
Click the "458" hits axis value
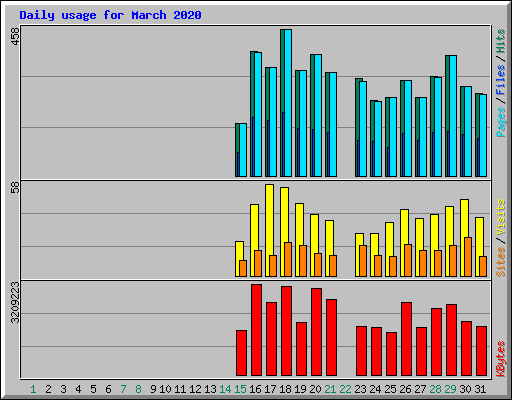[x=15, y=36]
